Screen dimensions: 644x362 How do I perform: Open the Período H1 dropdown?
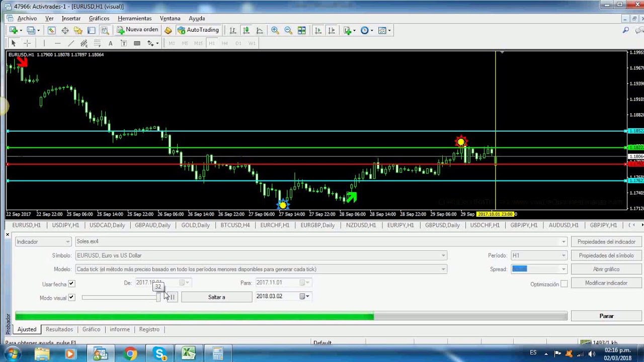[539, 255]
